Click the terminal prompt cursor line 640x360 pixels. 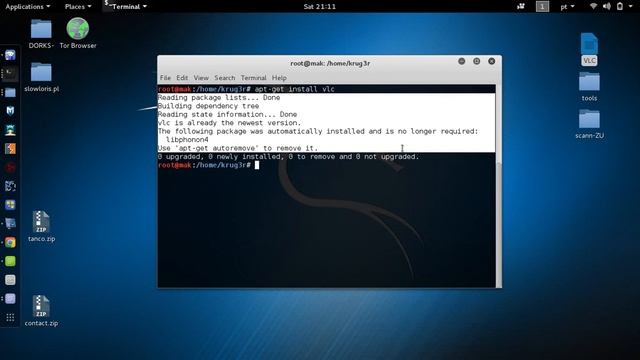tap(209, 165)
